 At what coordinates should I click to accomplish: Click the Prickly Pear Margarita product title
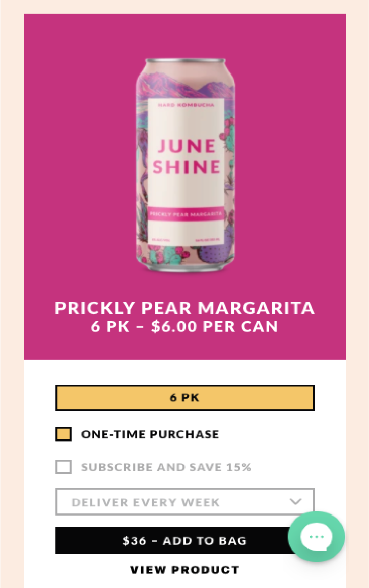point(184,308)
